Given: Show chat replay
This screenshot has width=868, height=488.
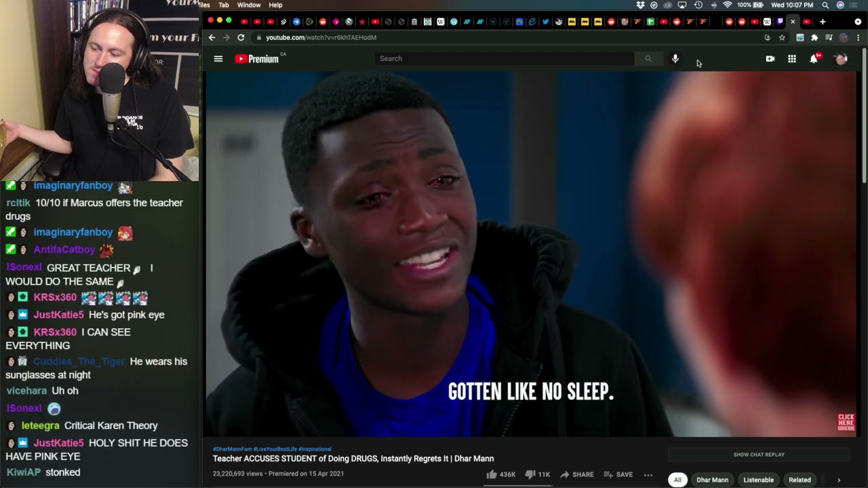Looking at the screenshot, I should click(x=759, y=455).
